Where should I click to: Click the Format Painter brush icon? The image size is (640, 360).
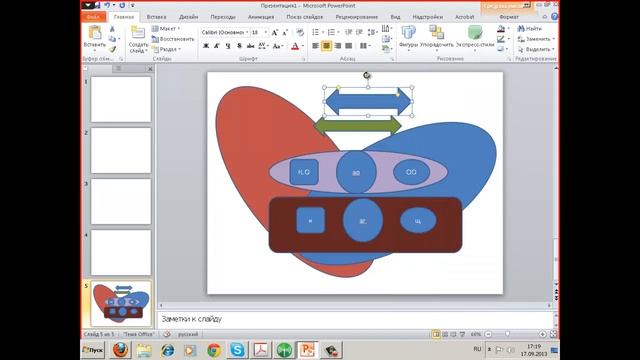tap(112, 49)
